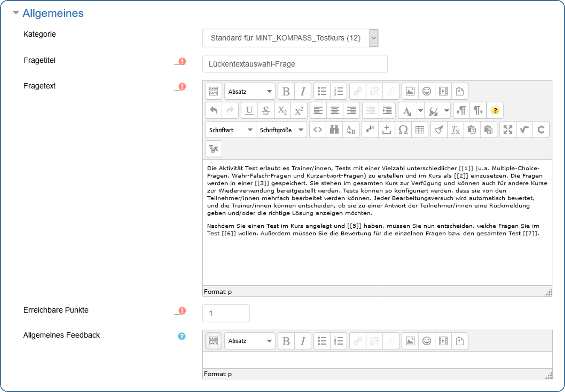Viewport: 565px width, 392px height.
Task: Increase paragraph indent
Action: pos(387,110)
